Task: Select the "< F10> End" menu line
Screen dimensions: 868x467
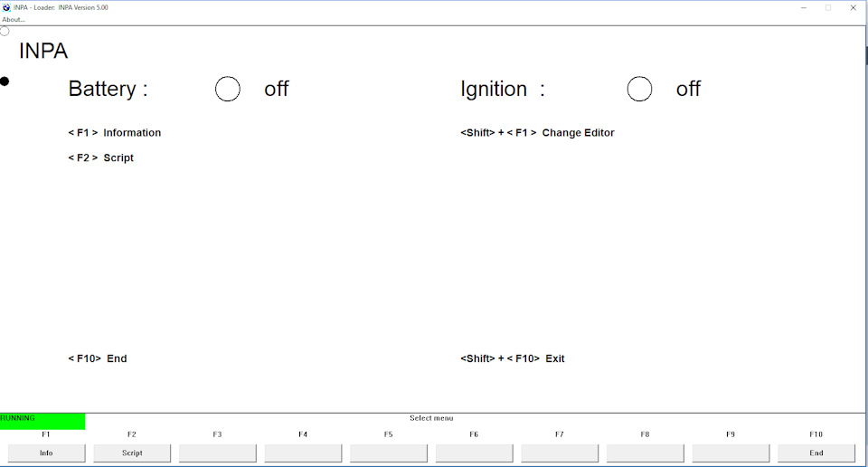Action: (x=98, y=359)
